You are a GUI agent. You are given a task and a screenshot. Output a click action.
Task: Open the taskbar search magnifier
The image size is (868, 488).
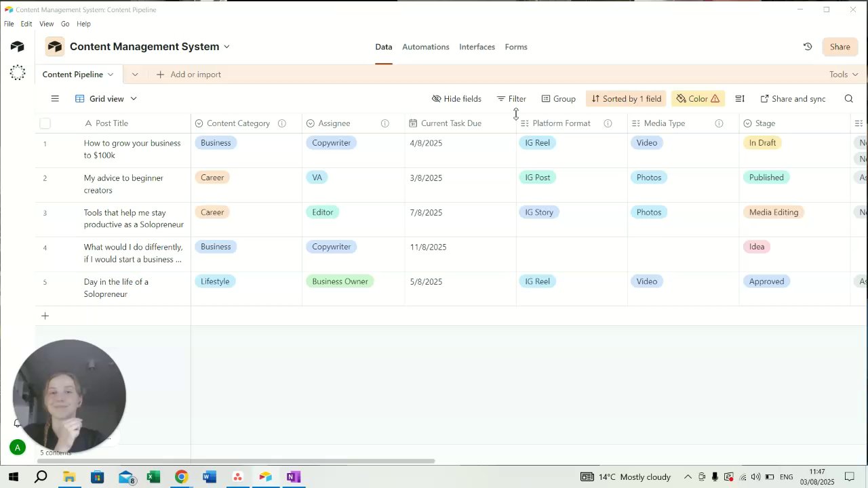tap(41, 477)
